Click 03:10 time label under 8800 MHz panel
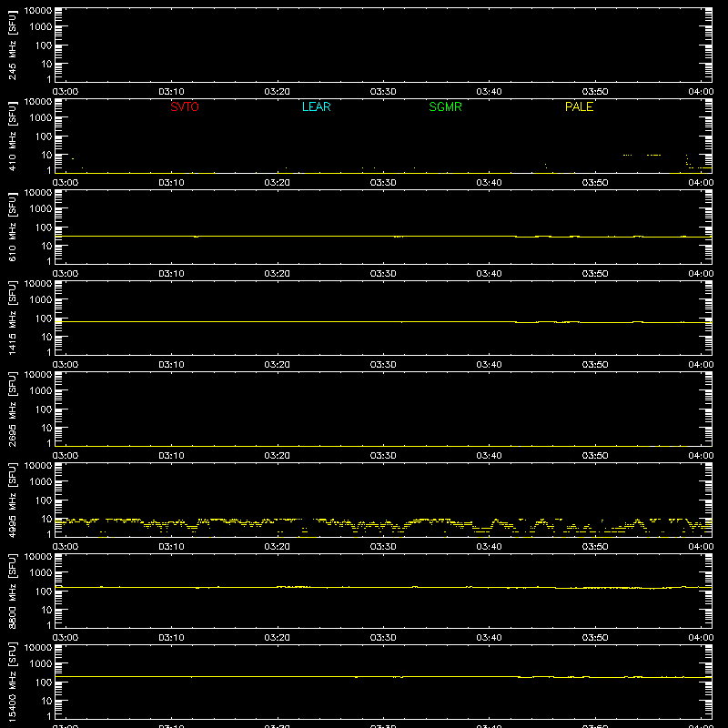The height and width of the screenshot is (728, 728). click(x=171, y=638)
